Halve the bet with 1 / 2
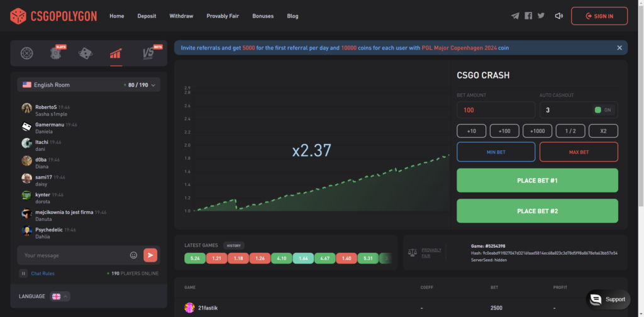The height and width of the screenshot is (317, 644). (x=570, y=131)
